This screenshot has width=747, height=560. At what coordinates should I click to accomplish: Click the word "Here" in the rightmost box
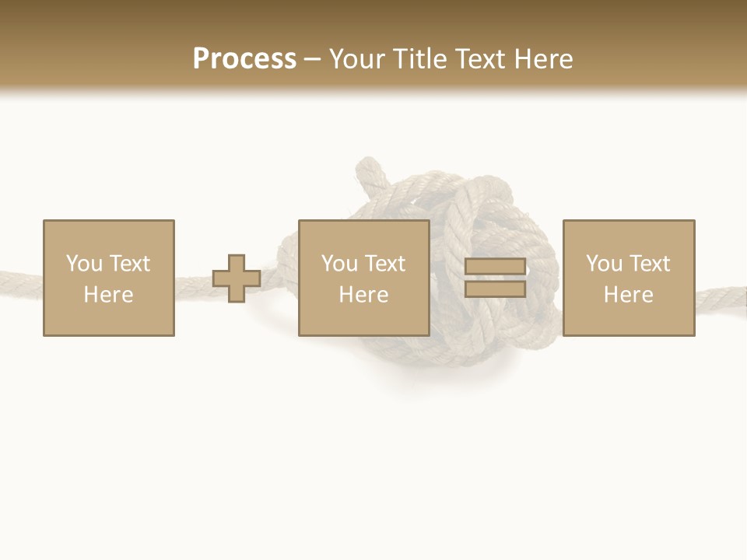click(x=628, y=295)
